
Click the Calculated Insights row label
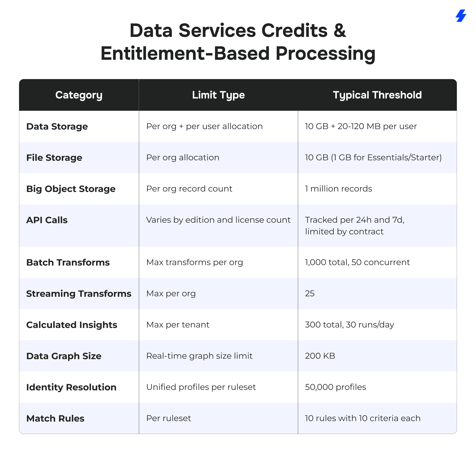pyautogui.click(x=72, y=325)
